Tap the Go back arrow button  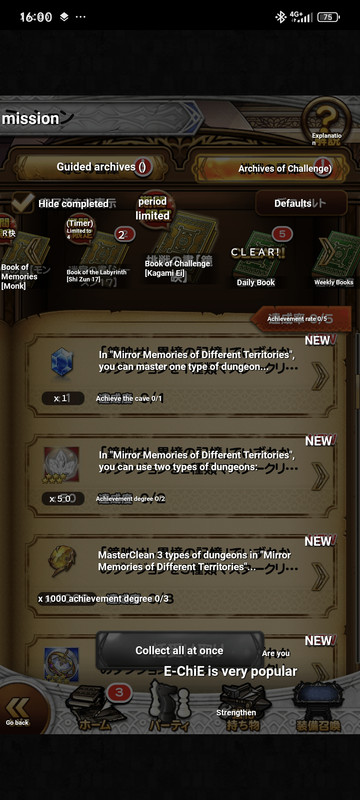(20, 710)
